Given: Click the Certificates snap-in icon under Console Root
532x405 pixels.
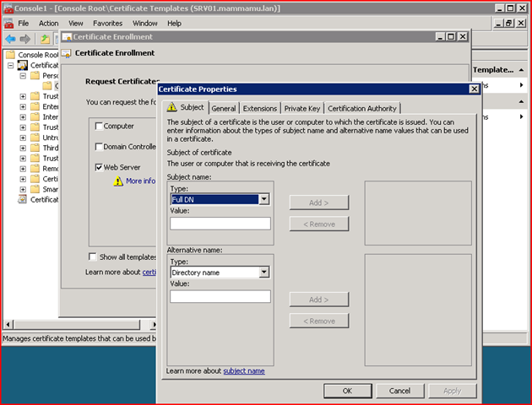Looking at the screenshot, I should pos(23,65).
